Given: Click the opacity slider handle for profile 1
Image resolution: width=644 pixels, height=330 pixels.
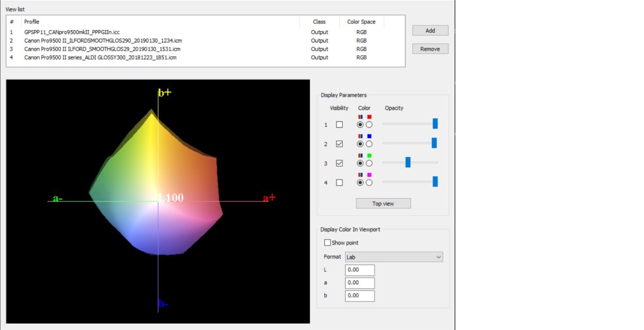Looking at the screenshot, I should click(x=435, y=124).
